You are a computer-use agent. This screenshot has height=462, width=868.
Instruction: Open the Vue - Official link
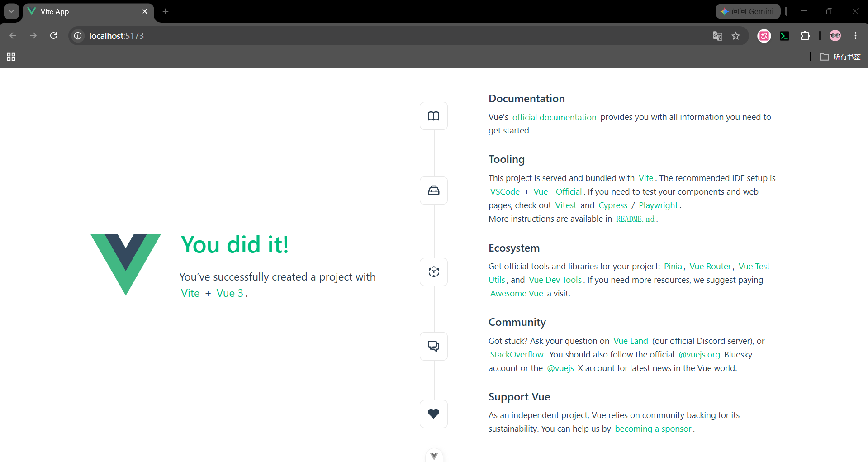558,192
